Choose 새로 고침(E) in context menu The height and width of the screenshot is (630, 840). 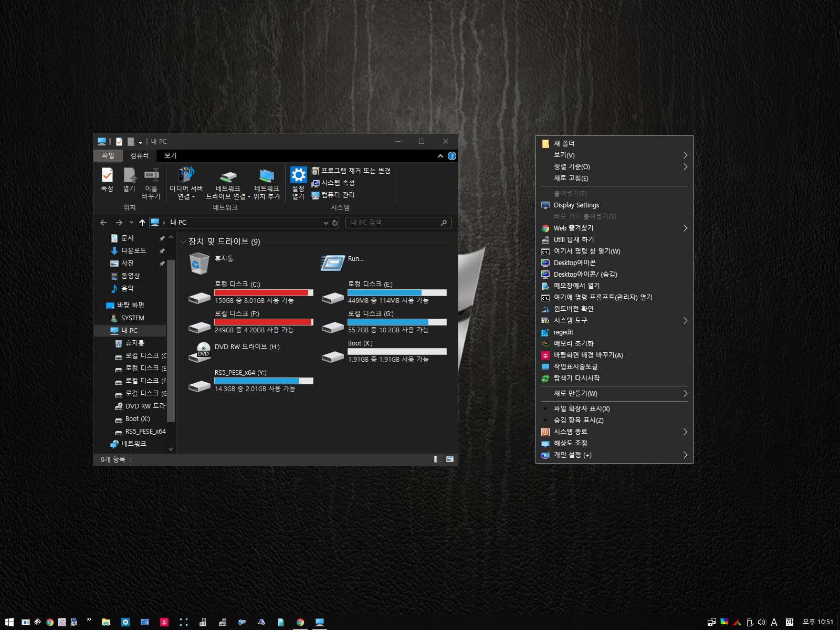pos(614,178)
